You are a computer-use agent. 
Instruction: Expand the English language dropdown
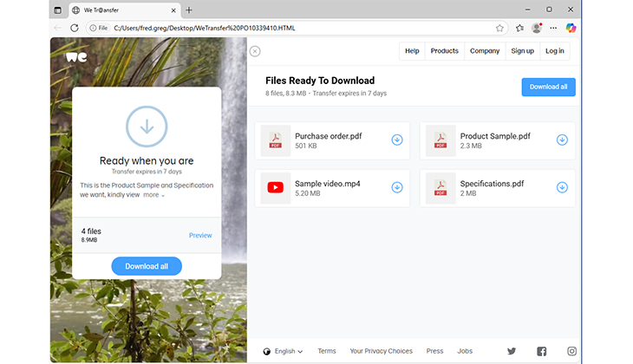(284, 351)
